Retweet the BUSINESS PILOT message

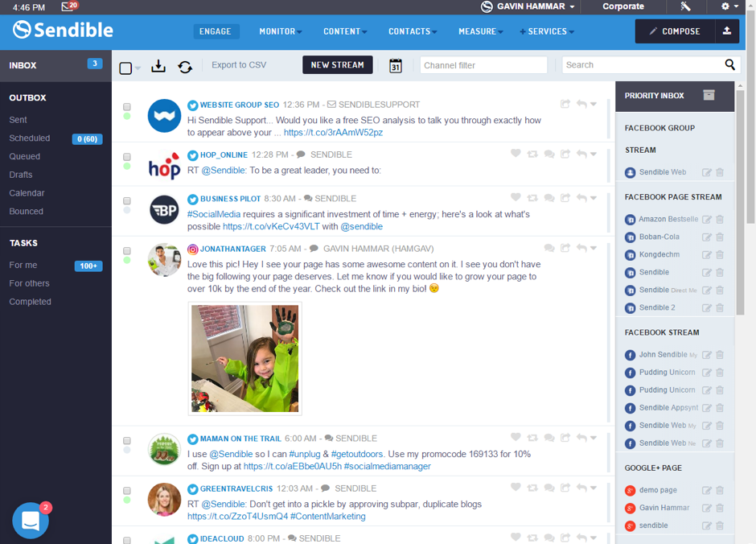pyautogui.click(x=532, y=198)
